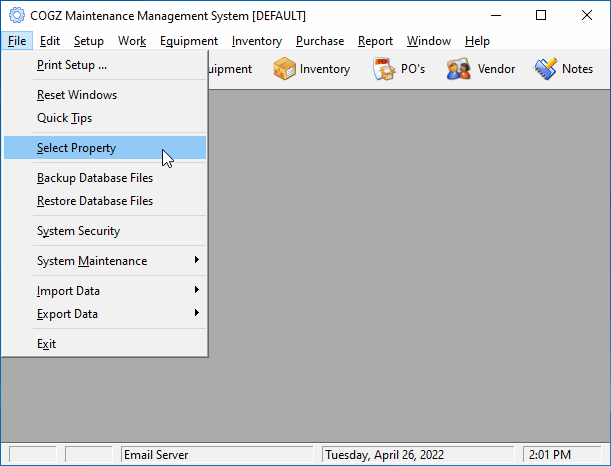Open the Report menu

[376, 41]
